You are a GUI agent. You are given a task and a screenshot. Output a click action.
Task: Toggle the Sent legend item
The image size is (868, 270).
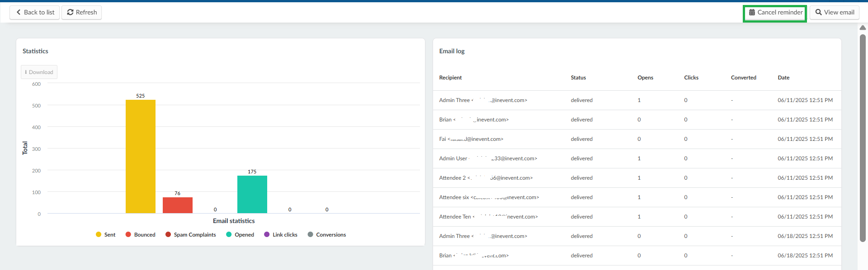coord(105,235)
